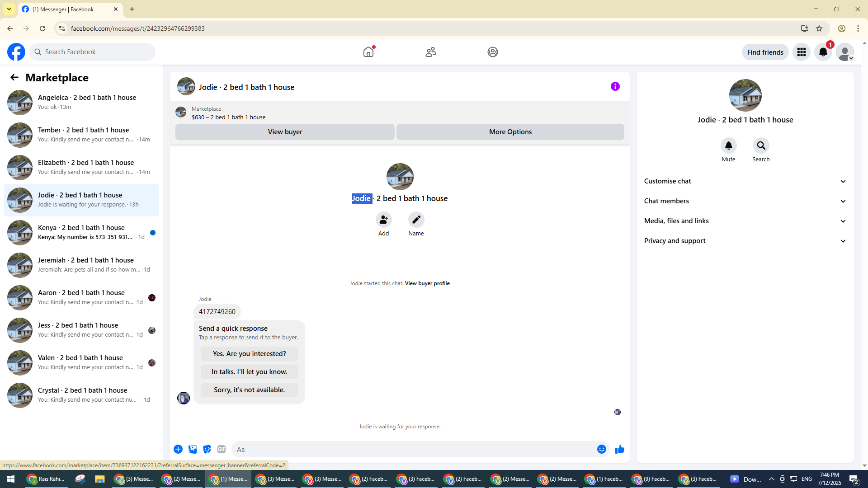Open the Friends tab in top navigation
This screenshot has width=868, height=488.
click(x=430, y=52)
